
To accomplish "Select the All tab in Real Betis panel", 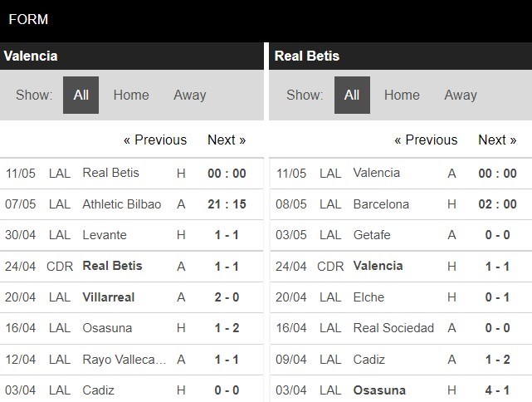I will (352, 95).
